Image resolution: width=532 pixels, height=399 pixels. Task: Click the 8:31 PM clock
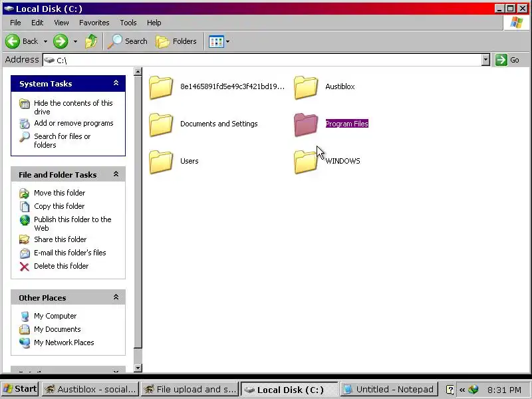point(504,390)
